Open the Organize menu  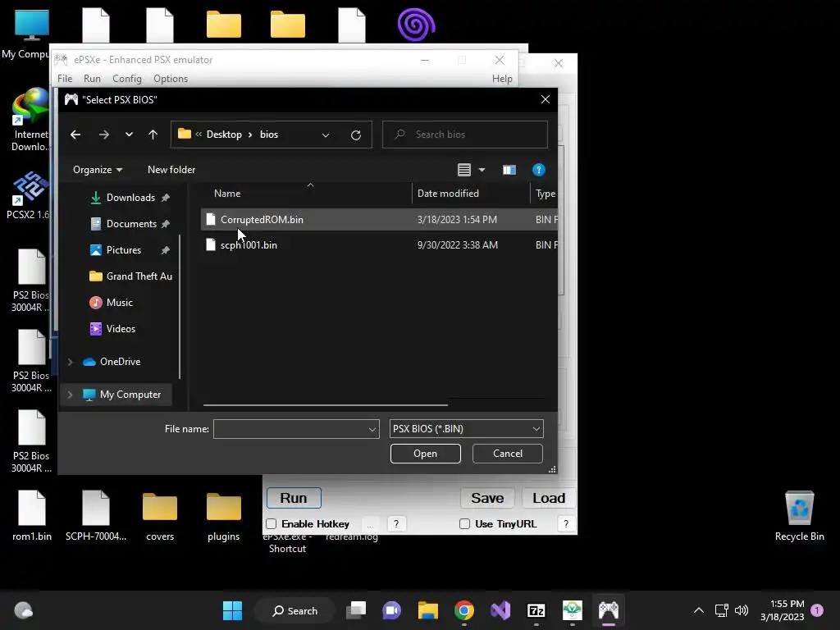click(98, 170)
